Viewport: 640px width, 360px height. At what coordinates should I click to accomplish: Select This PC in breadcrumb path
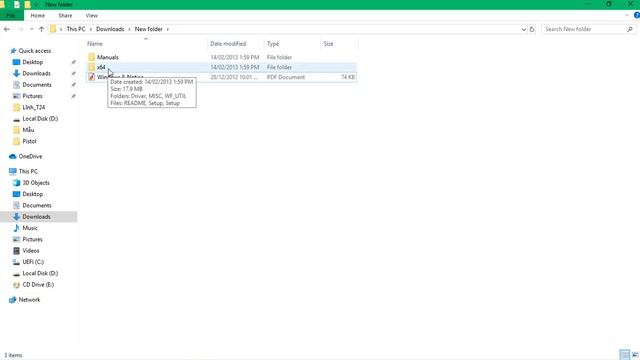[x=76, y=29]
